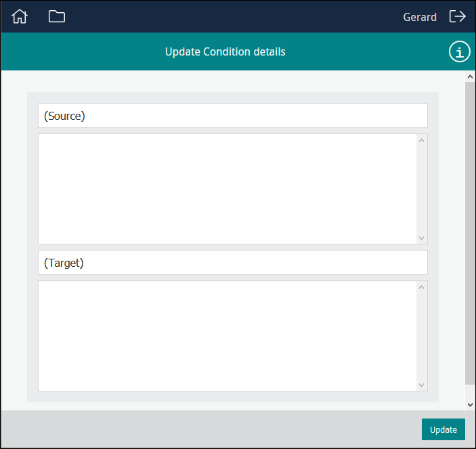Click the main page scroll up arrow

470,77
